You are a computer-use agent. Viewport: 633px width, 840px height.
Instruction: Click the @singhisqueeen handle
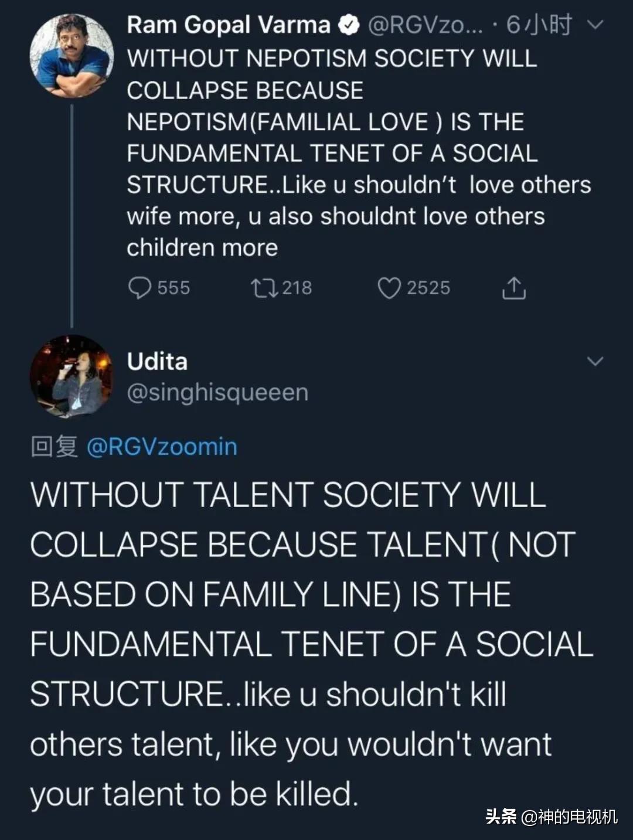217,392
